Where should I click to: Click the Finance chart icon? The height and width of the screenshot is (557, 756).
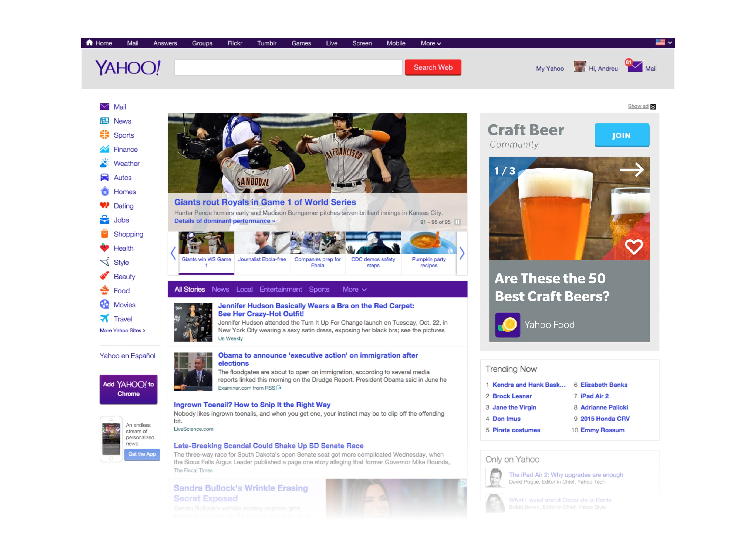click(105, 149)
